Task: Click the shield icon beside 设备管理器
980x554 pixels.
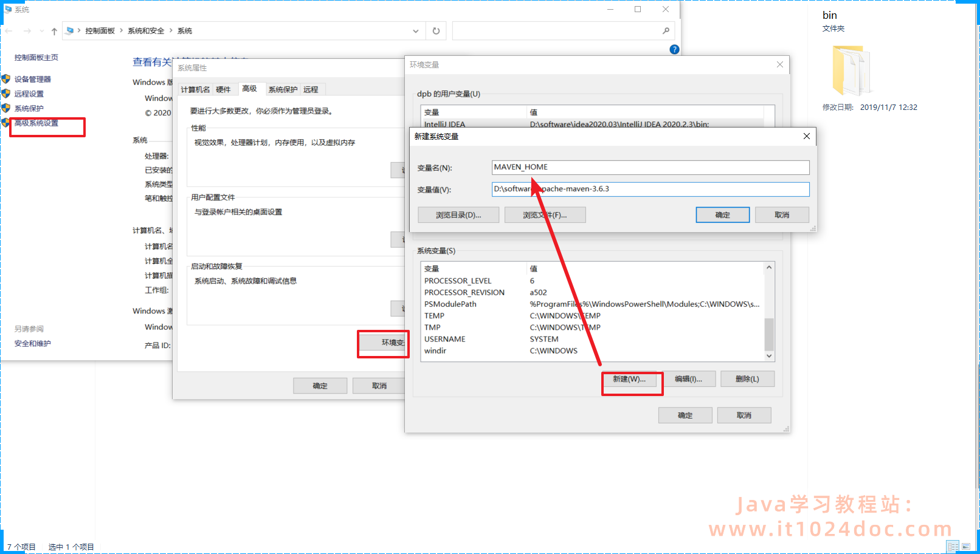Action: [6, 79]
